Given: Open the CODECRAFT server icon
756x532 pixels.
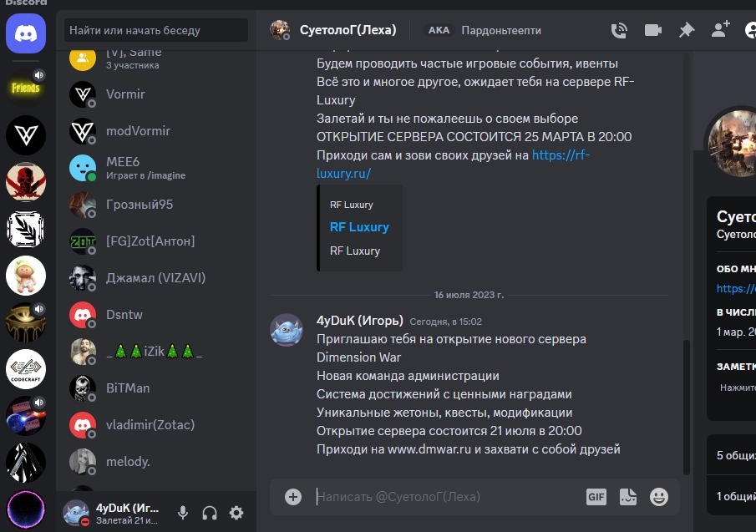Looking at the screenshot, I should point(26,369).
